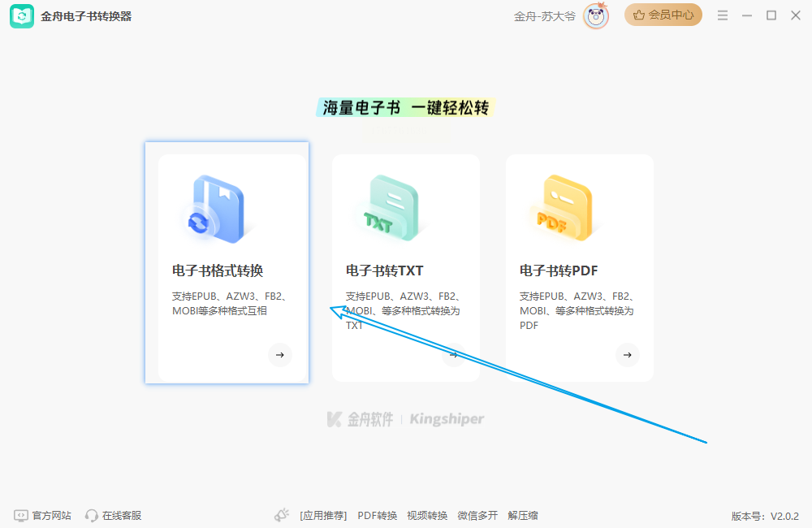Open the 电子书转TXT card title

(384, 270)
